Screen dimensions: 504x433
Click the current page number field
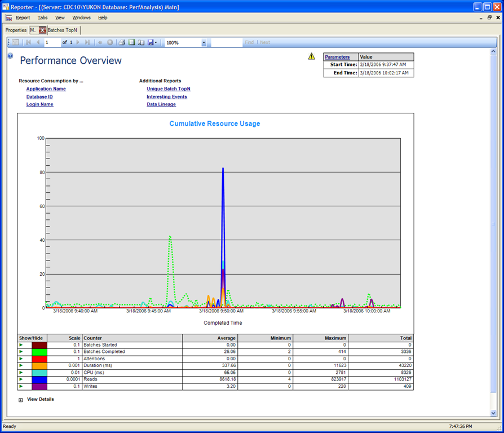click(x=51, y=42)
